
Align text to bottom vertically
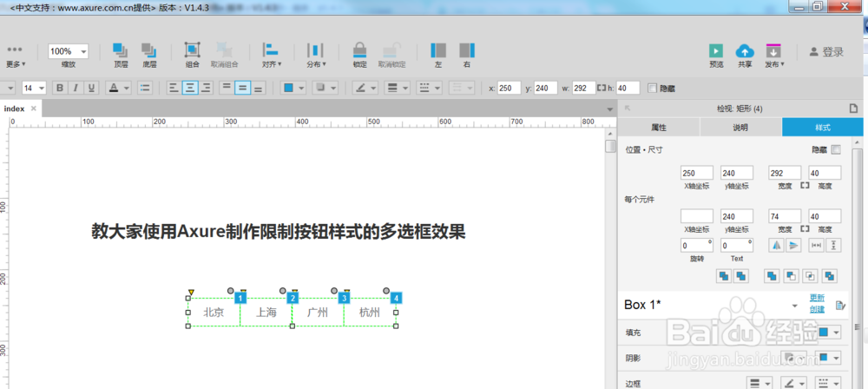pos(258,88)
